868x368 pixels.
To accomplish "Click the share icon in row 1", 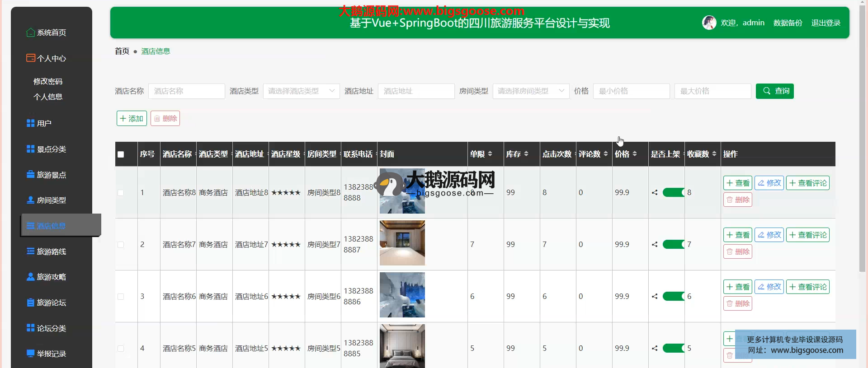I will pyautogui.click(x=655, y=193).
